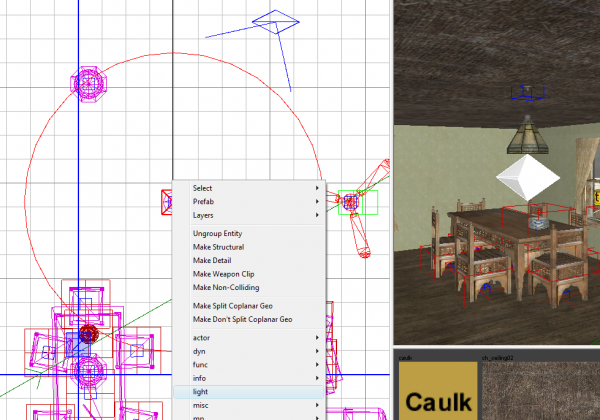The image size is (600, 420).
Task: Choose Make Weapon Clip
Action: coord(249,274)
